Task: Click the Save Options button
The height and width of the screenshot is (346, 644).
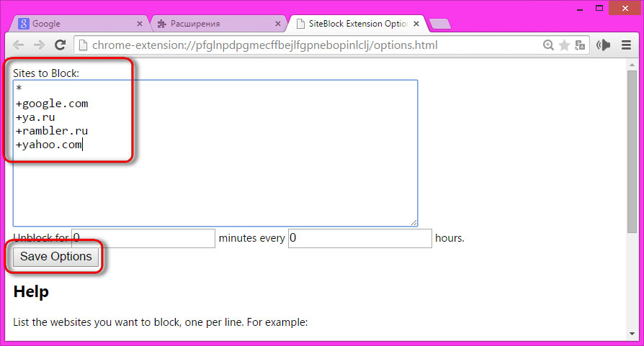Action: pos(56,257)
